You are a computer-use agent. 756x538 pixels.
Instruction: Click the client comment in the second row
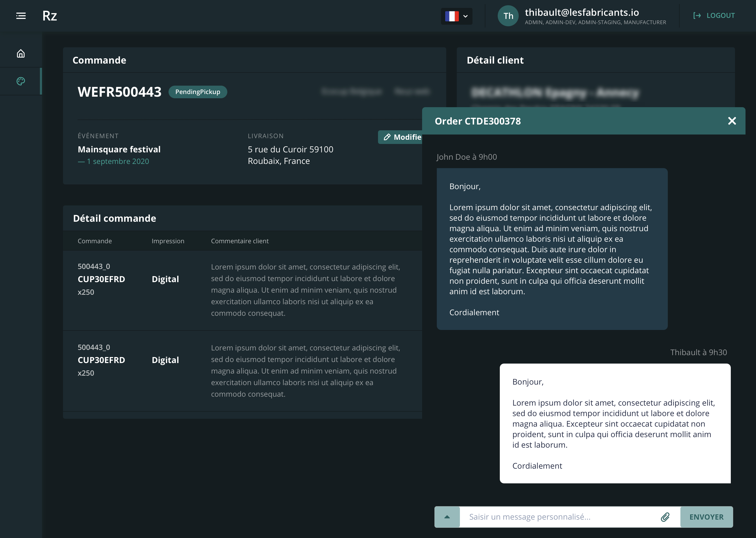pyautogui.click(x=306, y=371)
